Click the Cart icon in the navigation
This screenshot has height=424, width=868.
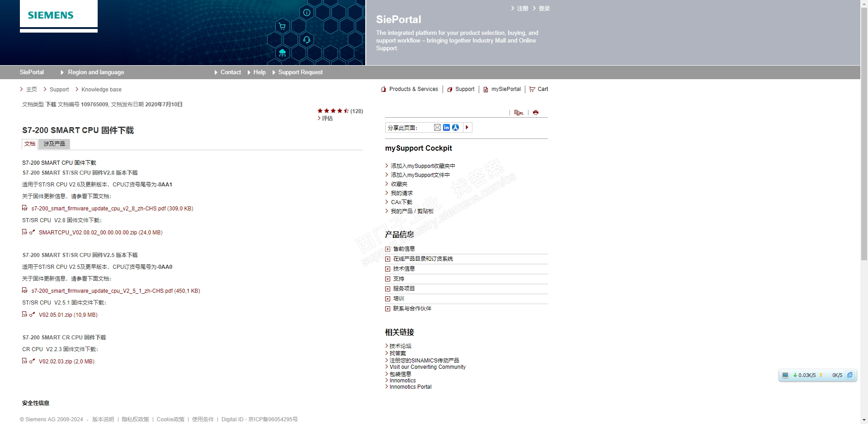tap(532, 89)
